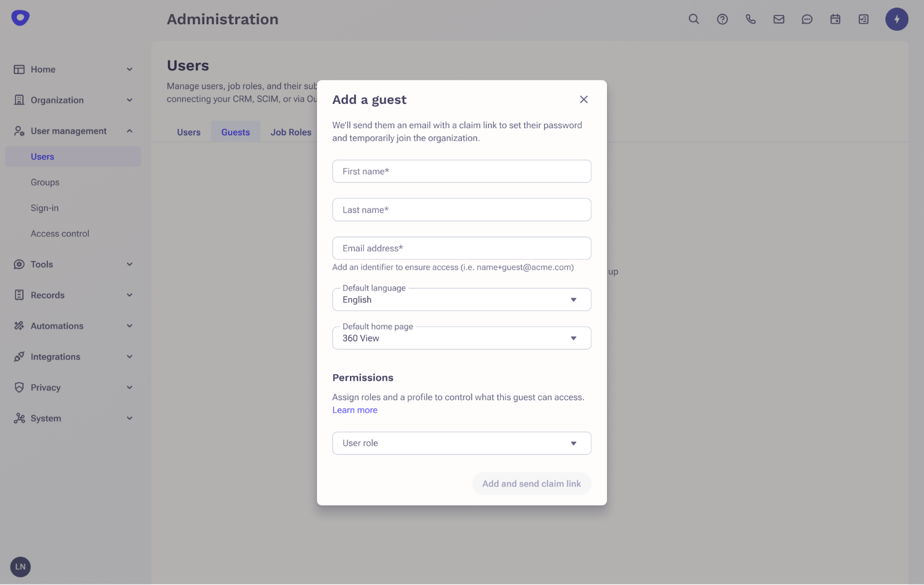Click the Learn more link
924x585 pixels.
pos(354,409)
